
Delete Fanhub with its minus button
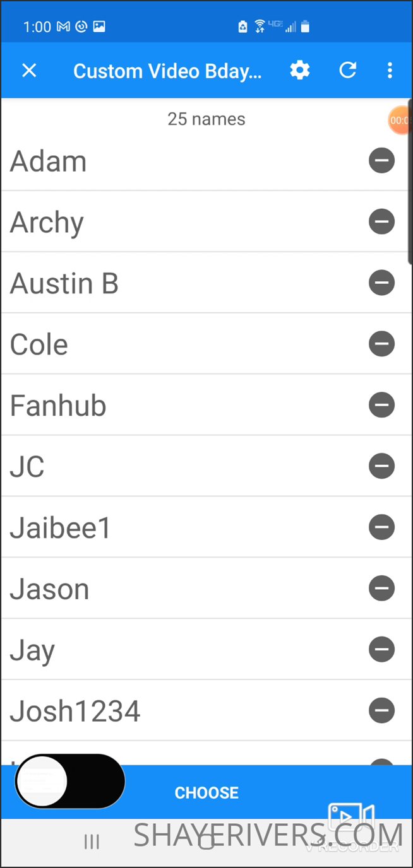click(381, 404)
